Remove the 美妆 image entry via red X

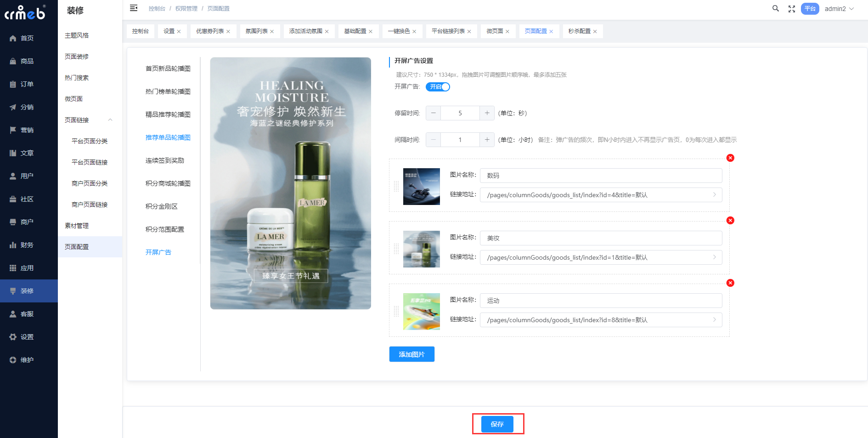pos(730,221)
